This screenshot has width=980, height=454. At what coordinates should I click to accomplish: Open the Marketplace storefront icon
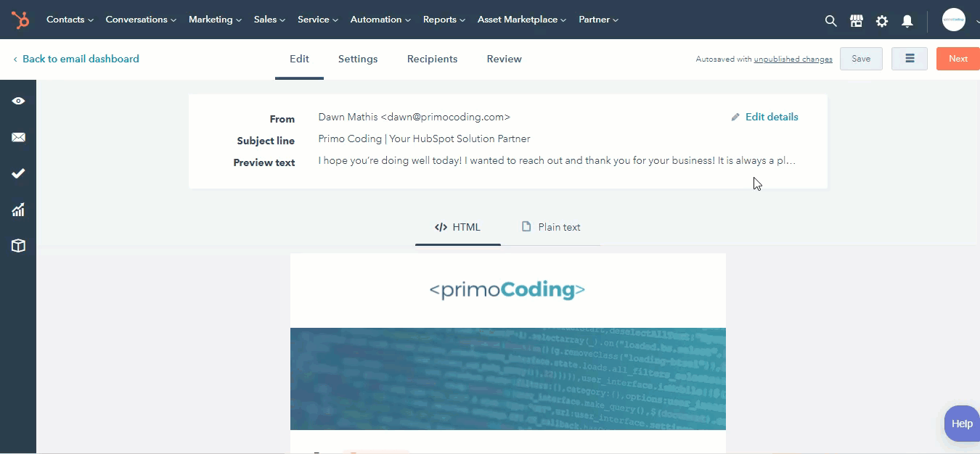(x=856, y=21)
